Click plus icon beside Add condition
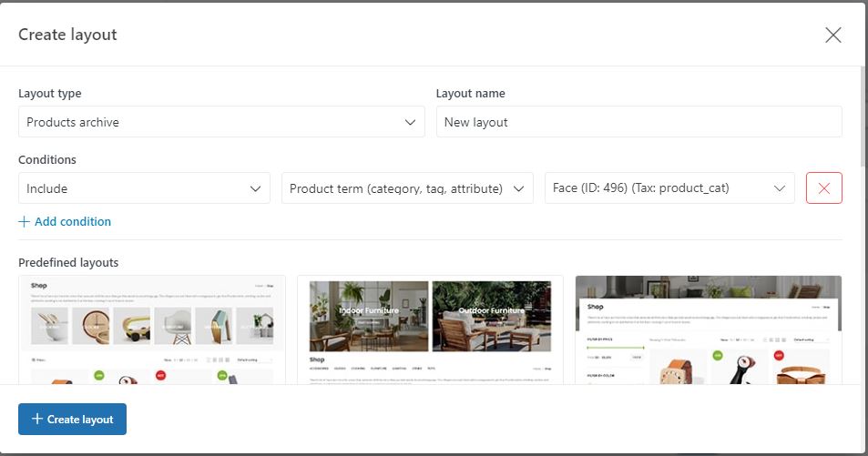 pyautogui.click(x=24, y=221)
